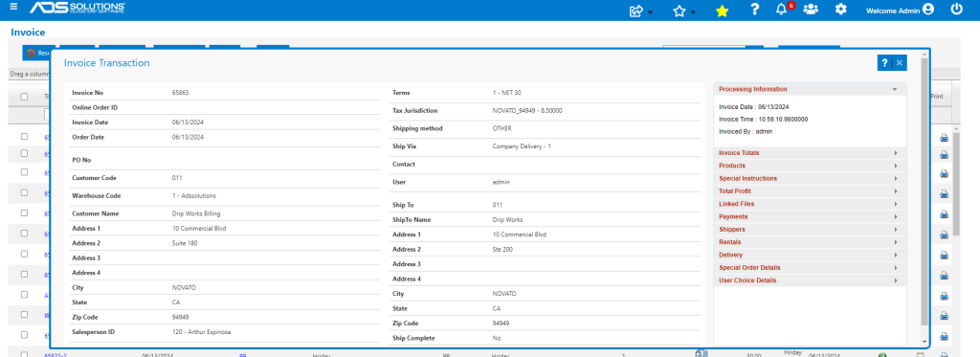This screenshot has height=357, width=980.
Task: Open settings gear in header
Action: coord(841,10)
